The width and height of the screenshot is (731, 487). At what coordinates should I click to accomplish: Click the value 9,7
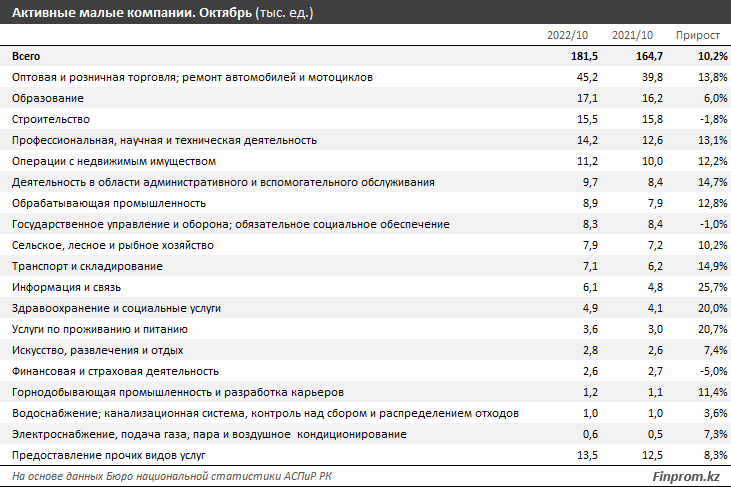pos(590,182)
